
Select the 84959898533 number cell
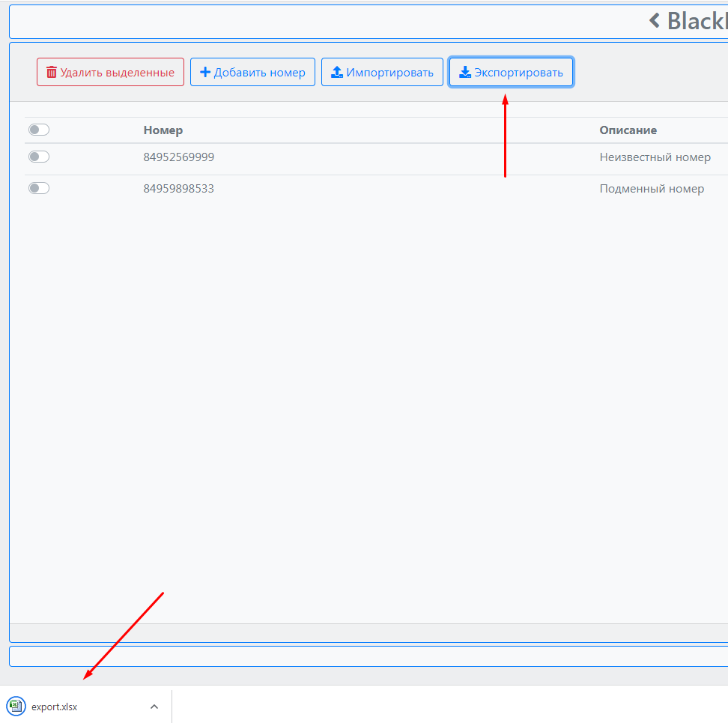[x=178, y=189]
